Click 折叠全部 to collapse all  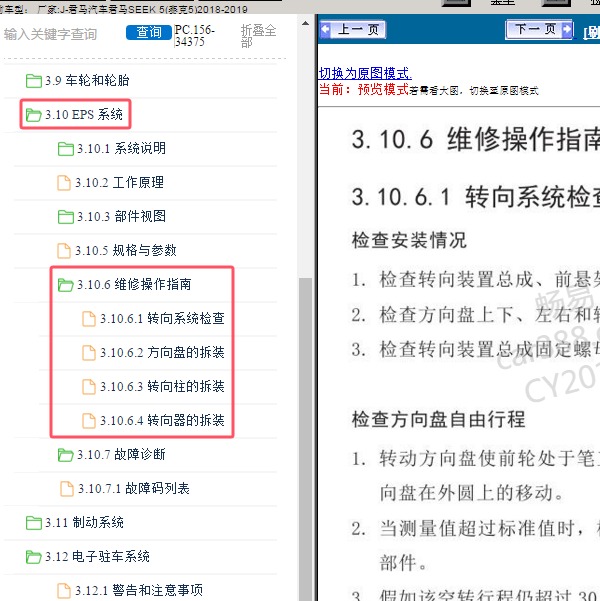(x=258, y=36)
